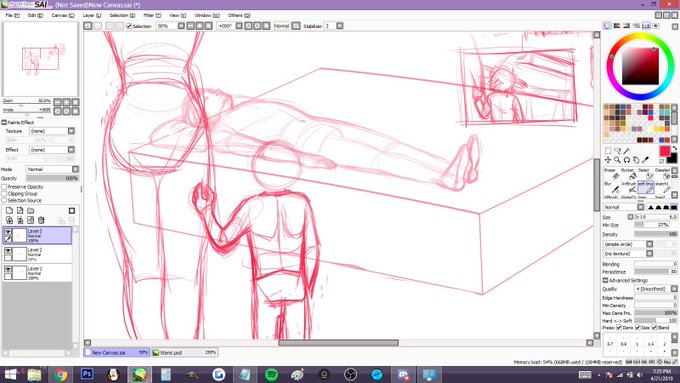Toggle the Selection checkbox in toolbar
The height and width of the screenshot is (383, 680).
pos(129,26)
